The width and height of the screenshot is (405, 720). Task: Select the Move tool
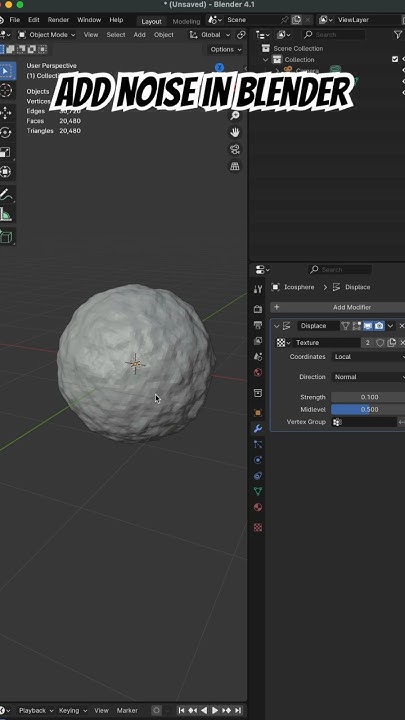click(x=6, y=113)
